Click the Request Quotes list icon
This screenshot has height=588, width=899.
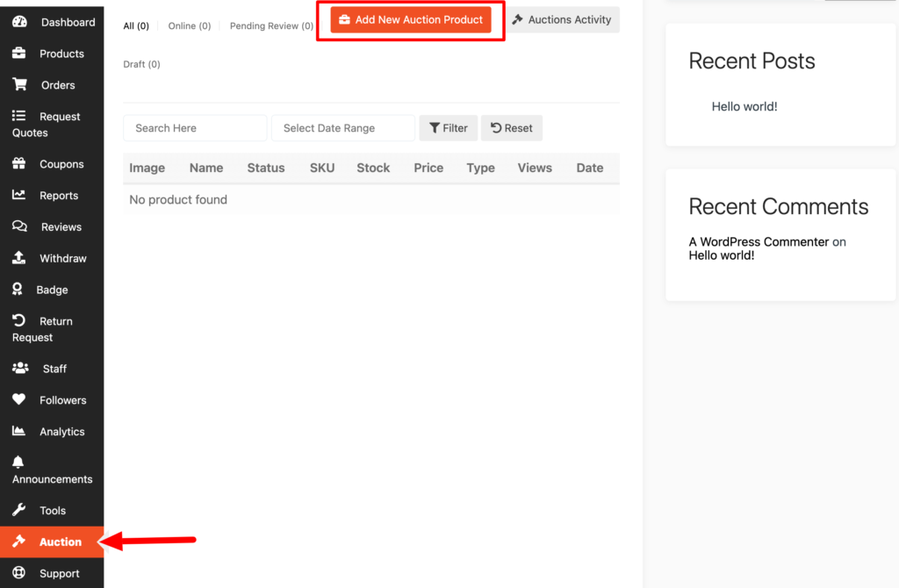tap(19, 116)
